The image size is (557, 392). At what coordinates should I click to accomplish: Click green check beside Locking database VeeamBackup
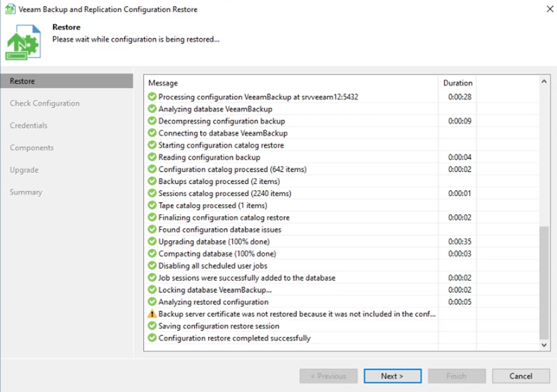(152, 290)
